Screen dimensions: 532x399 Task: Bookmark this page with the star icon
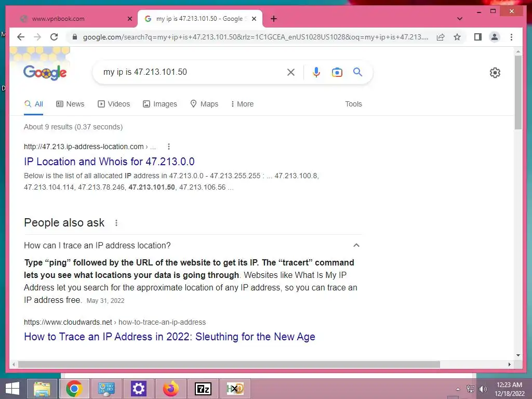pos(457,37)
